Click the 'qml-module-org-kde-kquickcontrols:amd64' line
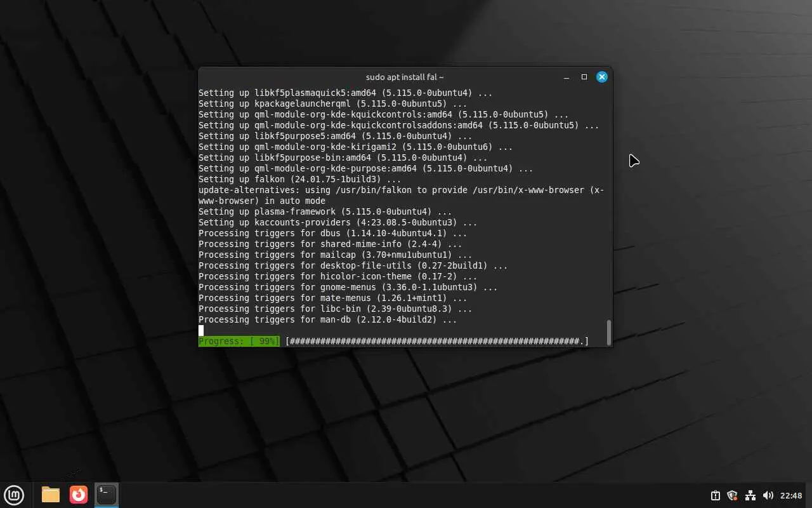812x508 pixels. click(x=384, y=115)
